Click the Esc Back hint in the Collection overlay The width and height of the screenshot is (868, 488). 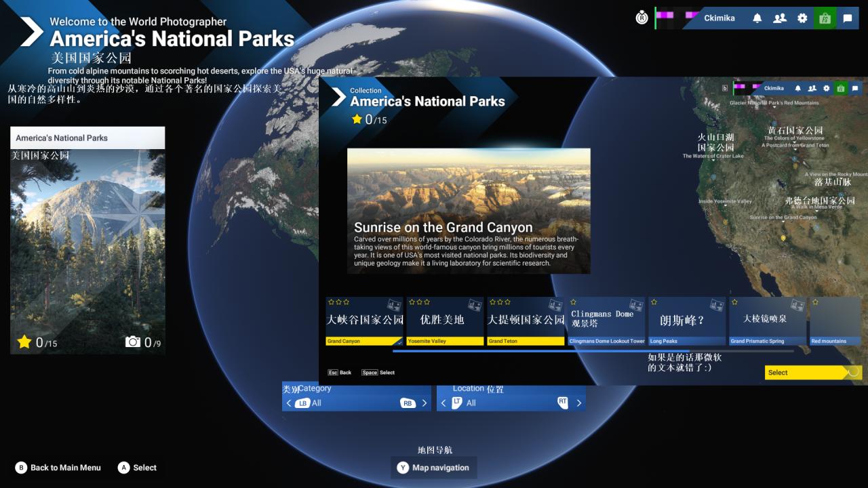pyautogui.click(x=339, y=373)
